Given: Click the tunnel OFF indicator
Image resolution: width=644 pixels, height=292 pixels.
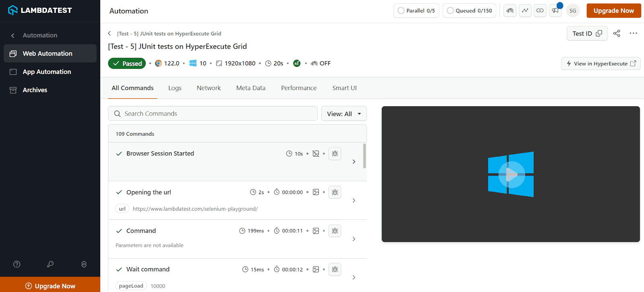Looking at the screenshot, I should (x=320, y=63).
